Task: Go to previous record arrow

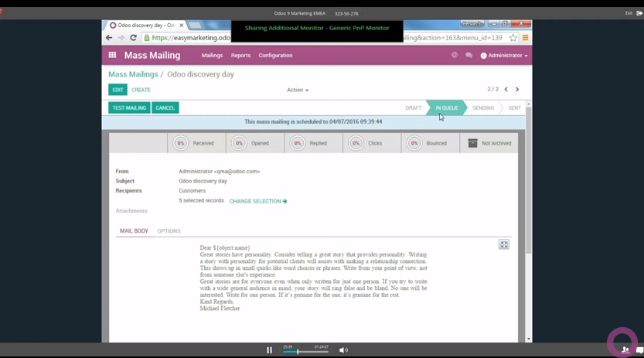Action: click(x=506, y=90)
